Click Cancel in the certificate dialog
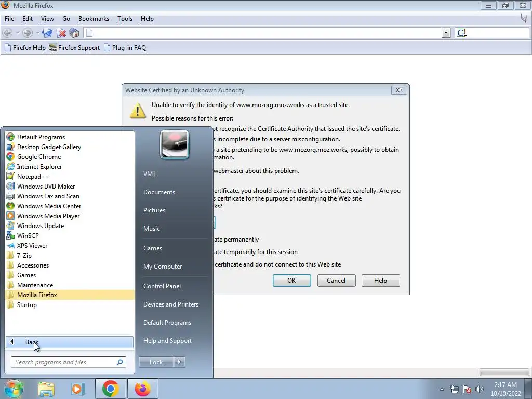Image resolution: width=532 pixels, height=399 pixels. pyautogui.click(x=336, y=281)
